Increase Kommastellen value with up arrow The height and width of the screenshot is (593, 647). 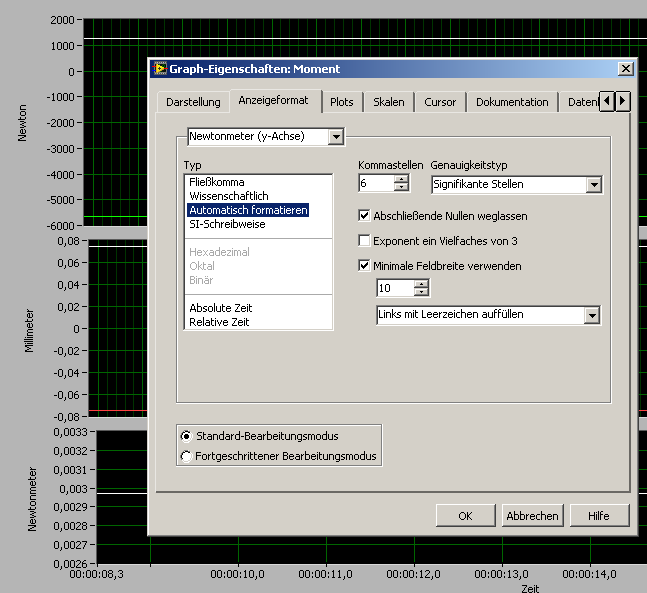(402, 179)
